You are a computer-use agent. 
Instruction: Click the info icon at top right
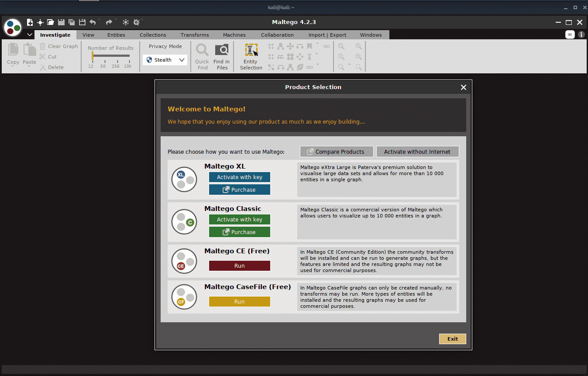[x=581, y=34]
